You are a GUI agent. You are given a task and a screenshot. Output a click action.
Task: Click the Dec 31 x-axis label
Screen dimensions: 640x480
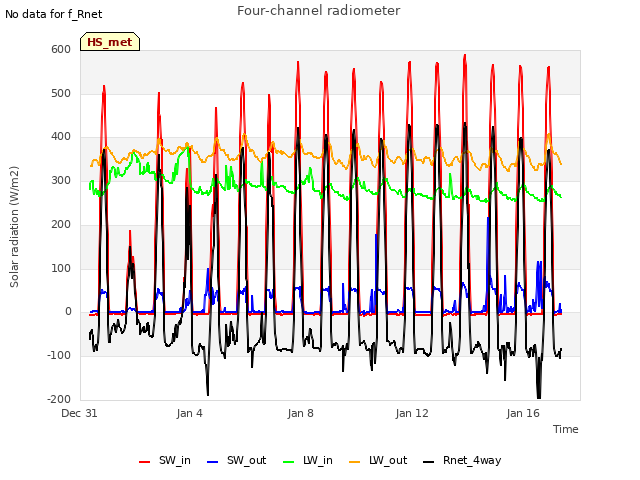click(x=79, y=413)
